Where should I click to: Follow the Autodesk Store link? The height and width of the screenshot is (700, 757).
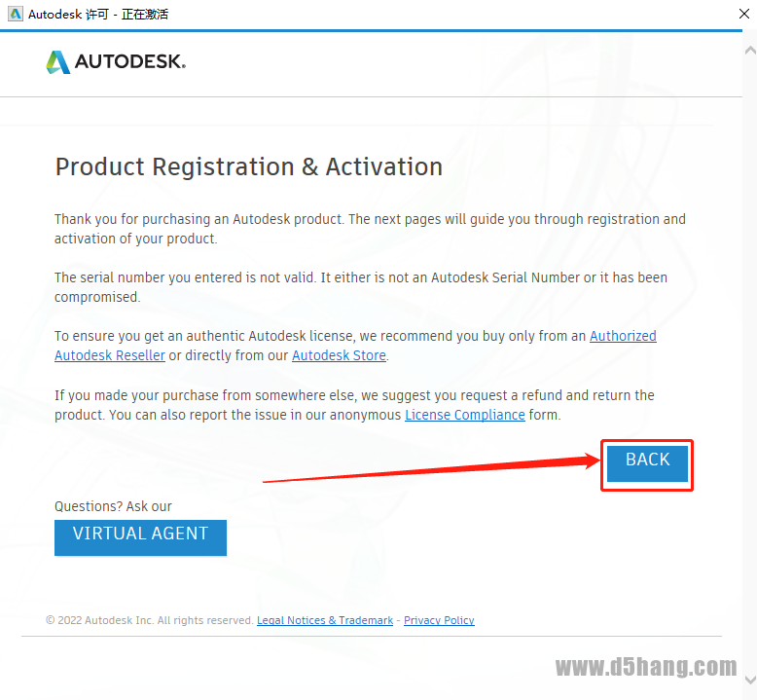point(339,356)
